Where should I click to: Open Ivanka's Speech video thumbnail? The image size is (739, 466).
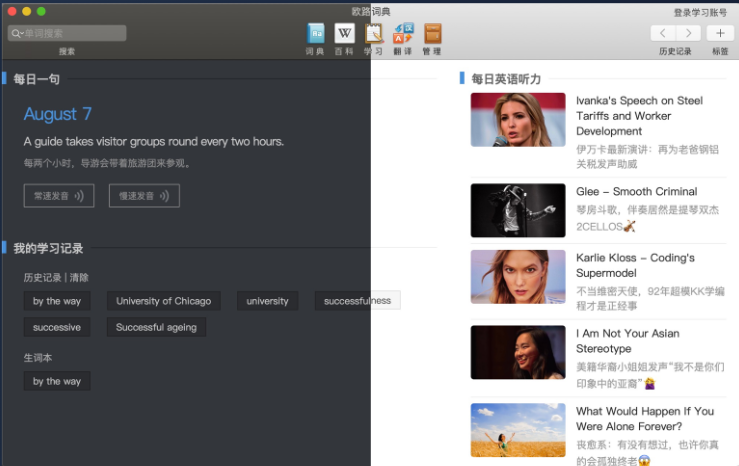tap(518, 120)
